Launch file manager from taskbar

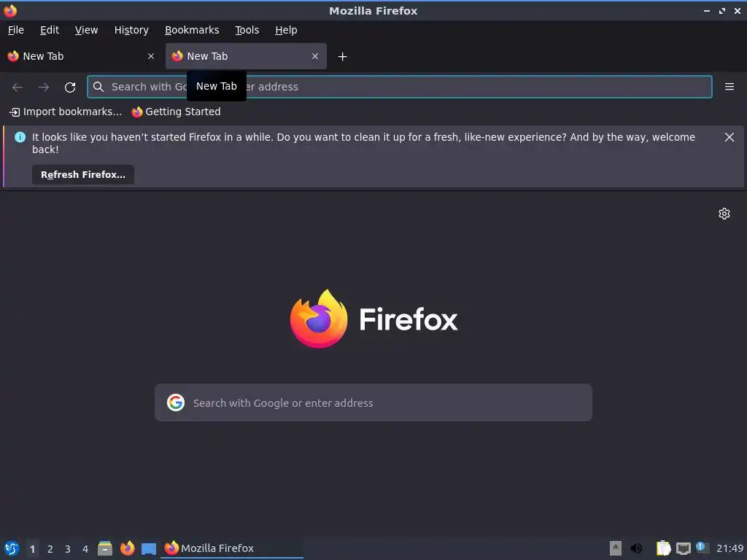click(105, 548)
